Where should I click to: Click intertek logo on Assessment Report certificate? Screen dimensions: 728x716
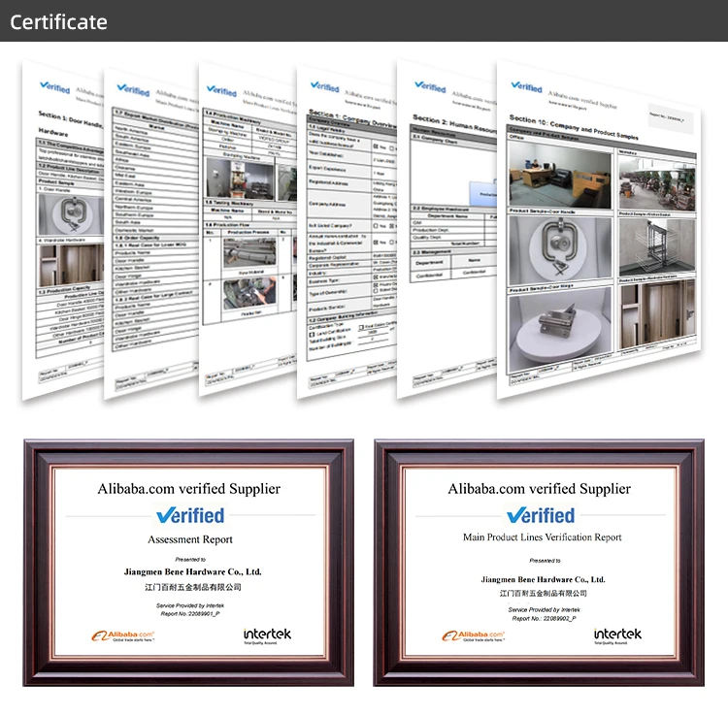coord(268,635)
